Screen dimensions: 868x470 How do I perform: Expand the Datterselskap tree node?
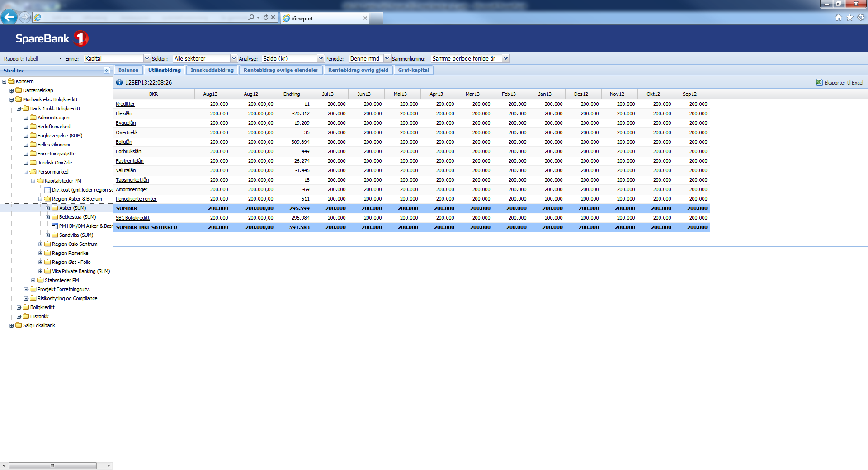point(12,90)
